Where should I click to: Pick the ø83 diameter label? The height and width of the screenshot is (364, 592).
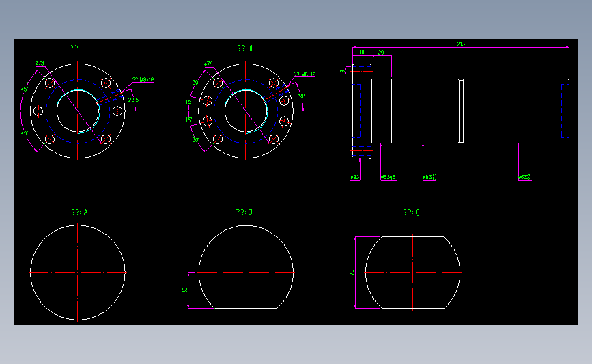(x=355, y=177)
